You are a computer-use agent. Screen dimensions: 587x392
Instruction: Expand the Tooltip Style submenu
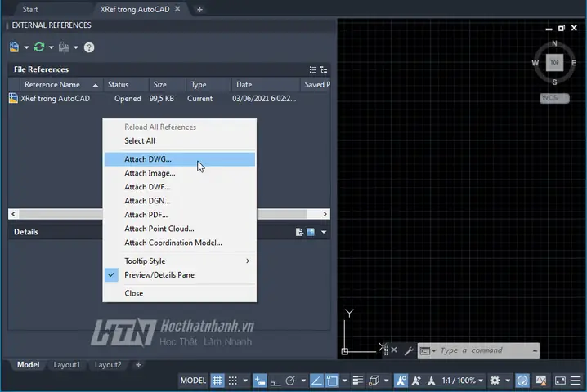click(180, 261)
